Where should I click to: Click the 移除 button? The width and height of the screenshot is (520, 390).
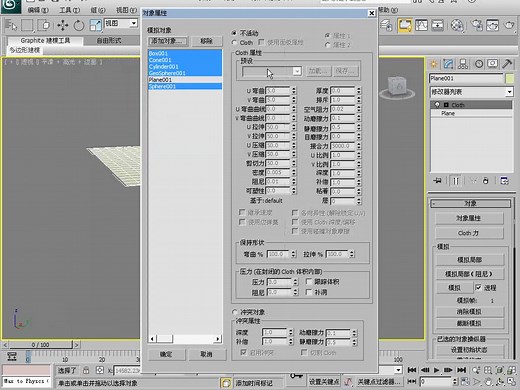pyautogui.click(x=206, y=41)
